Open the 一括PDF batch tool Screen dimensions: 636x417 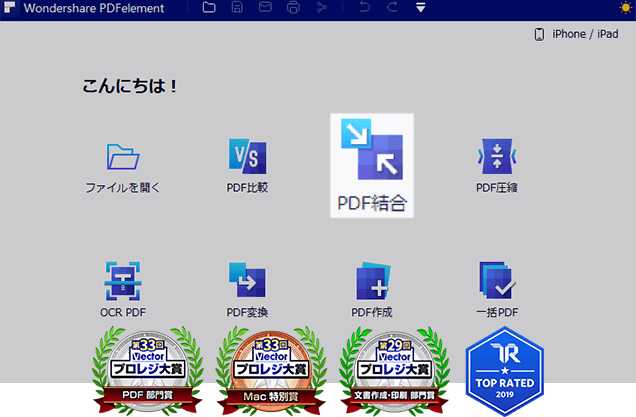tap(497, 290)
